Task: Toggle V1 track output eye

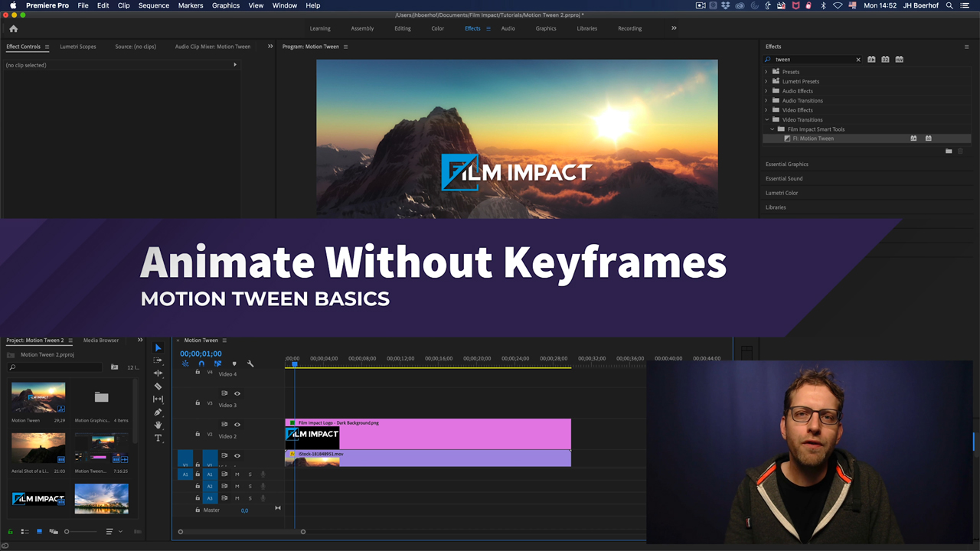Action: tap(237, 455)
